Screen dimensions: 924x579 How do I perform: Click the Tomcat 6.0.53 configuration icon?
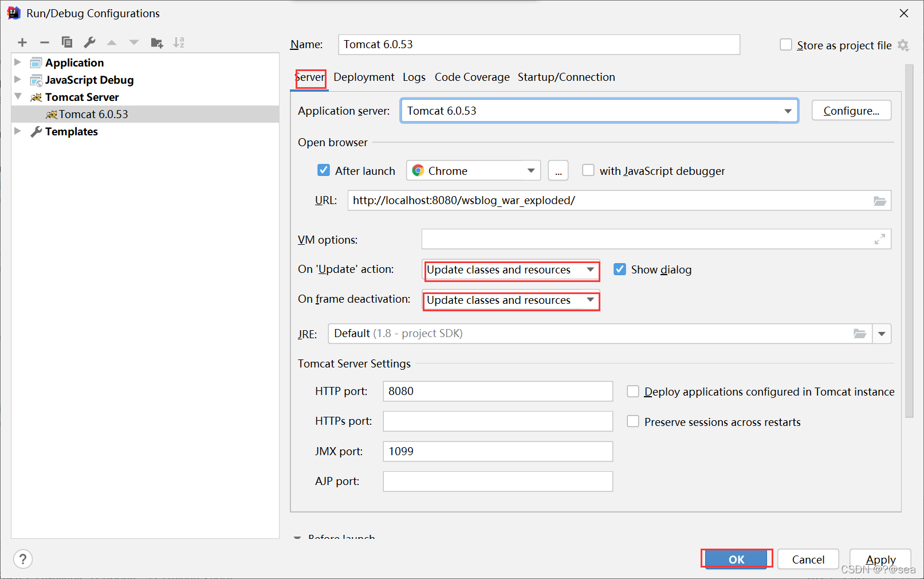pyautogui.click(x=51, y=114)
